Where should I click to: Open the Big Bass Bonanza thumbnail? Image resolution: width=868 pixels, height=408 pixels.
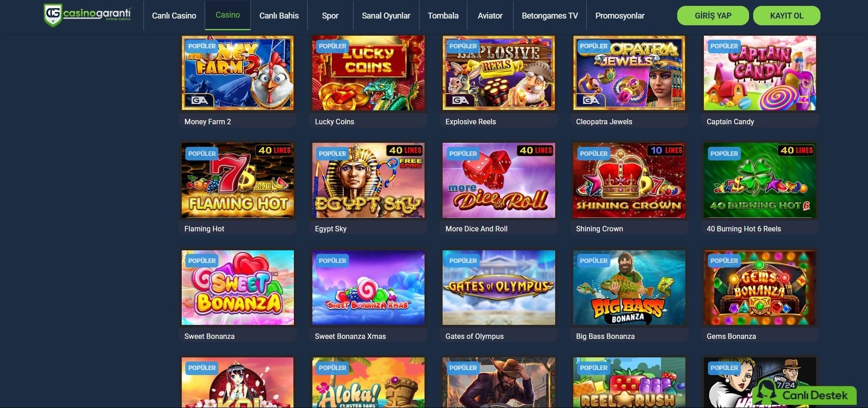tap(629, 287)
